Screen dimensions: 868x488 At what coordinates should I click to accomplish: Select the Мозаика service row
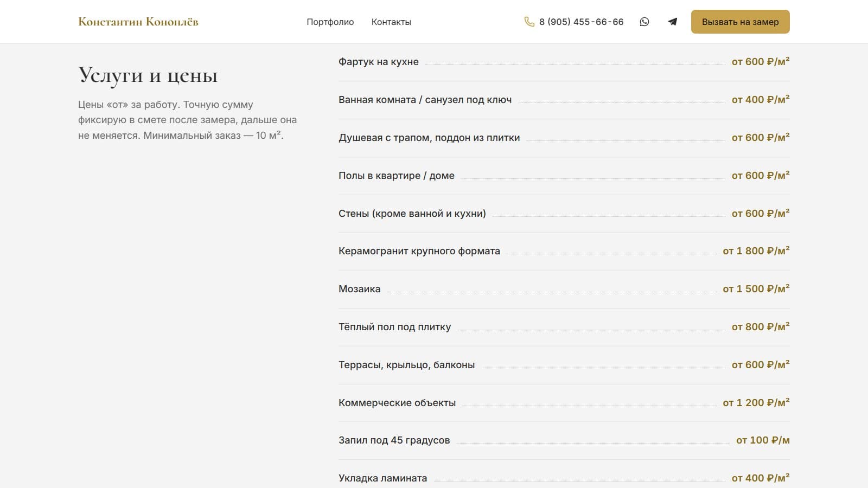pos(564,289)
